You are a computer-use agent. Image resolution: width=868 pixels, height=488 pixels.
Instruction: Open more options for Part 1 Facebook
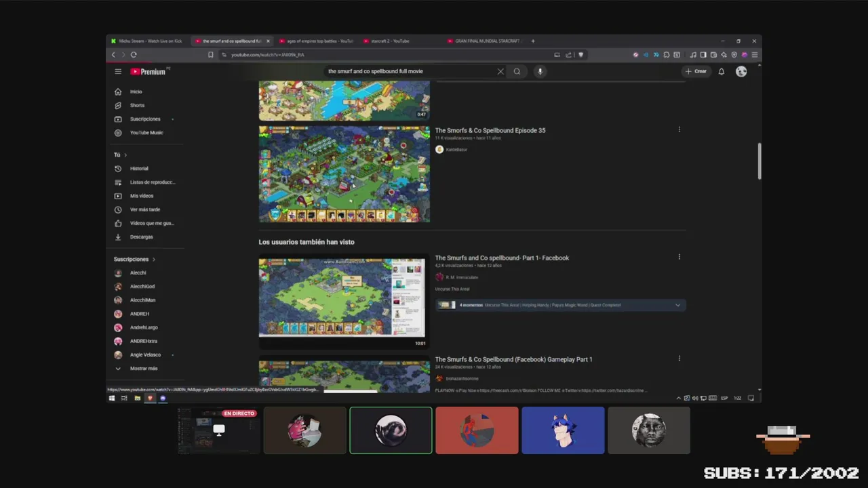coord(679,257)
